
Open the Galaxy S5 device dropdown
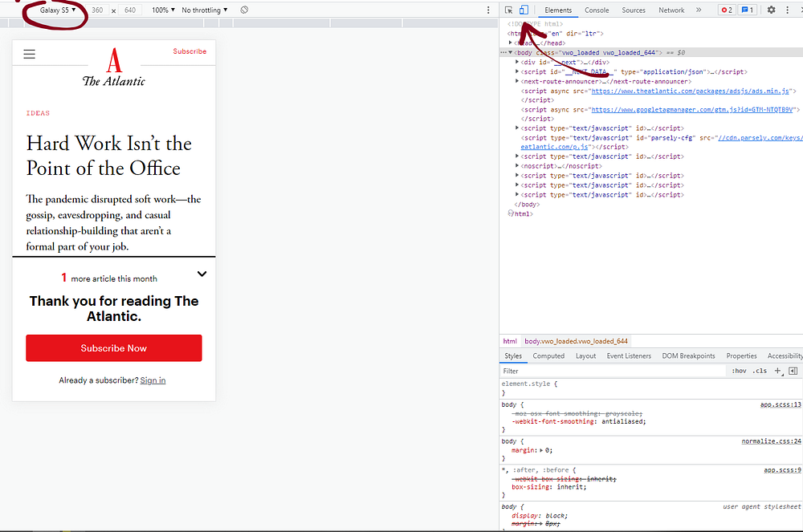[x=57, y=10]
